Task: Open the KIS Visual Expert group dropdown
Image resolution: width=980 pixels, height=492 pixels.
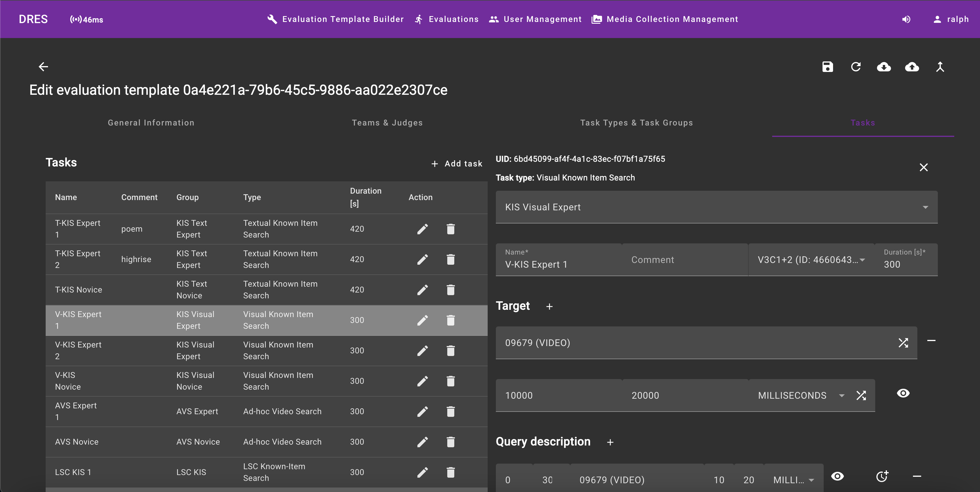Action: [716, 207]
